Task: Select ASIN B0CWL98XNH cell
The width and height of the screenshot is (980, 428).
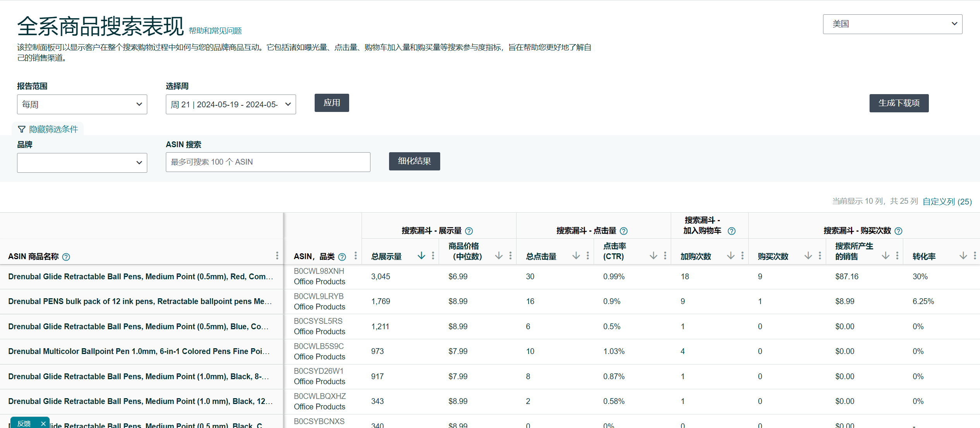Action: pyautogui.click(x=319, y=271)
